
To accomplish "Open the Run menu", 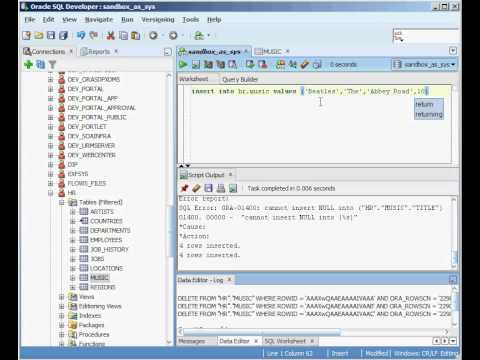I will click(x=127, y=20).
